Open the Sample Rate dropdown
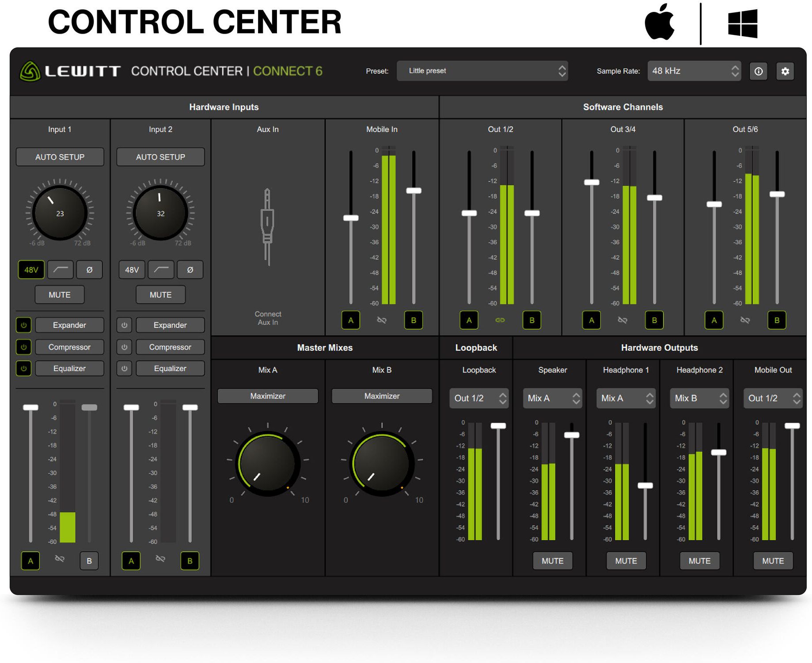Viewport: 812px width, 663px height. tap(694, 71)
